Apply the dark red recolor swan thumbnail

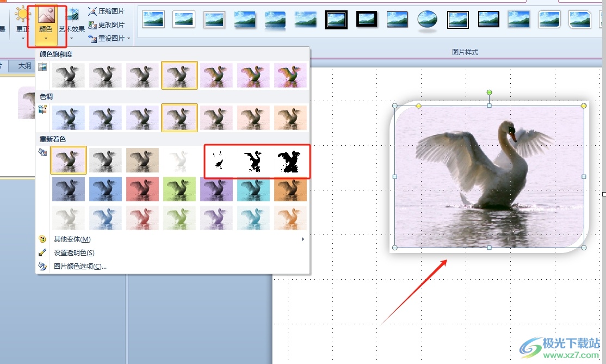click(x=142, y=189)
